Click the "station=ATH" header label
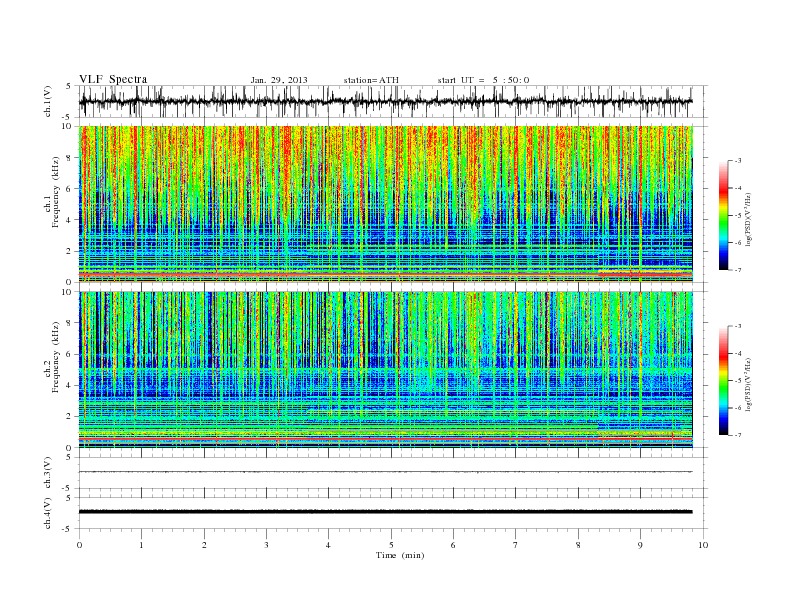The width and height of the screenshot is (792, 612). click(371, 80)
